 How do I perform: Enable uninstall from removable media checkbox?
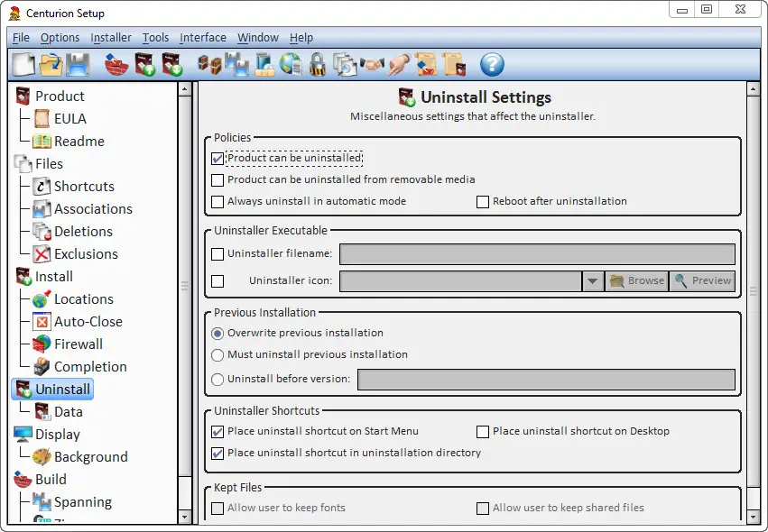pos(217,180)
